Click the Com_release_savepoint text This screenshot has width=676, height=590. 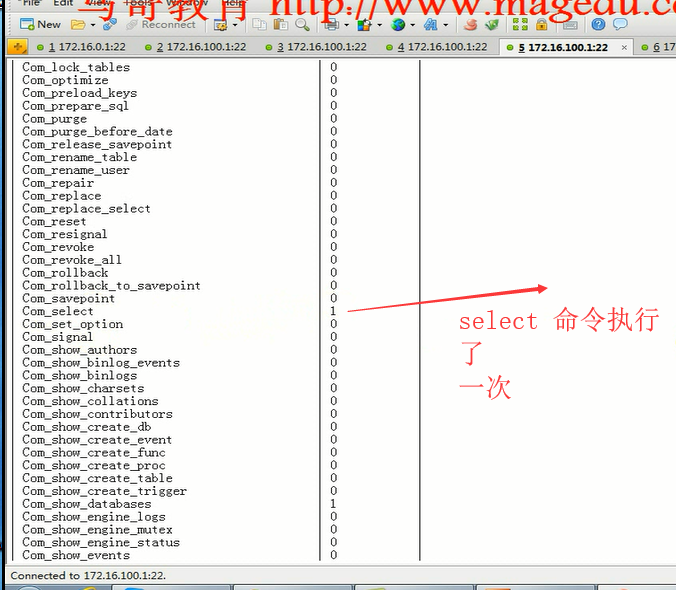click(97, 144)
